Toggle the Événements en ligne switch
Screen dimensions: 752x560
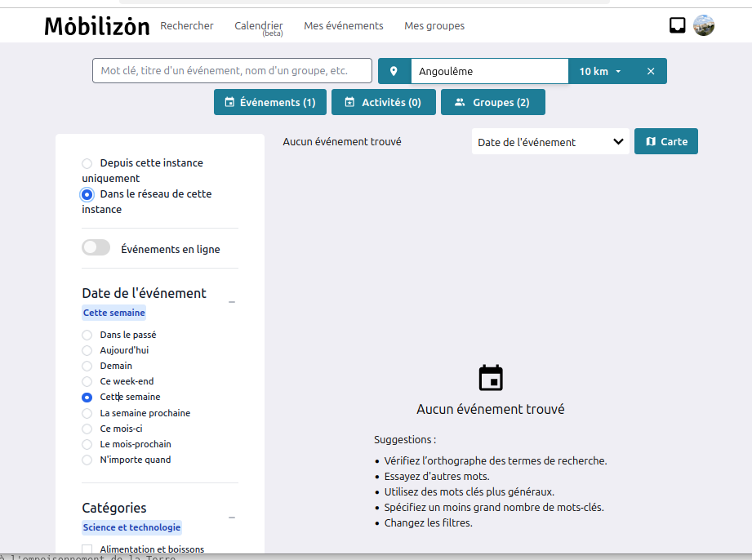pyautogui.click(x=96, y=248)
